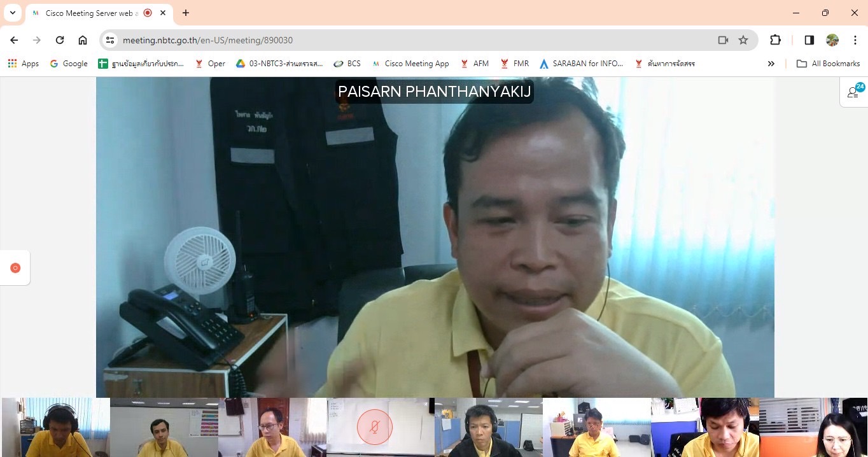The height and width of the screenshot is (457, 868).
Task: Toggle the browser side panel
Action: 809,40
